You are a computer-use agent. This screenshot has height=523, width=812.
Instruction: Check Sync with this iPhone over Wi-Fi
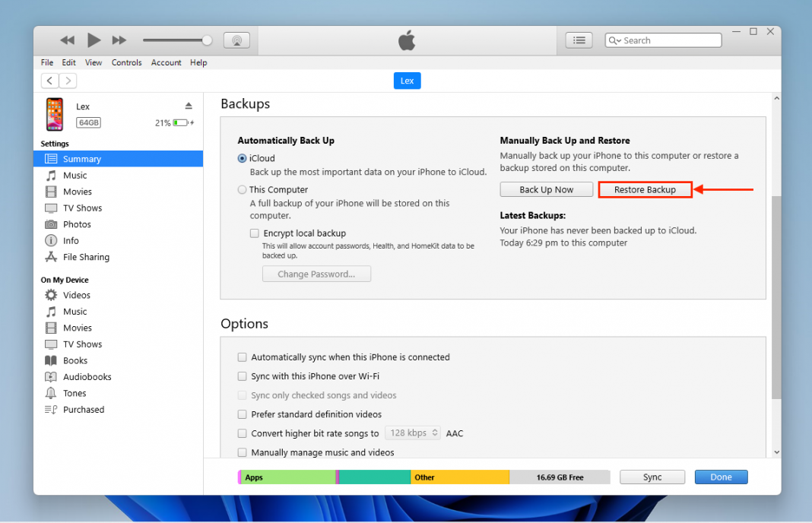[x=243, y=376]
